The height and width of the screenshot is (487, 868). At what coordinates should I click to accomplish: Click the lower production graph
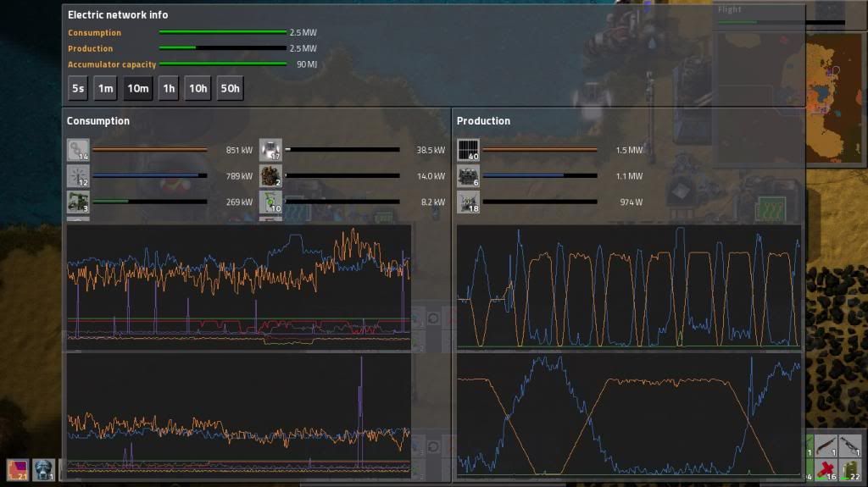click(629, 415)
